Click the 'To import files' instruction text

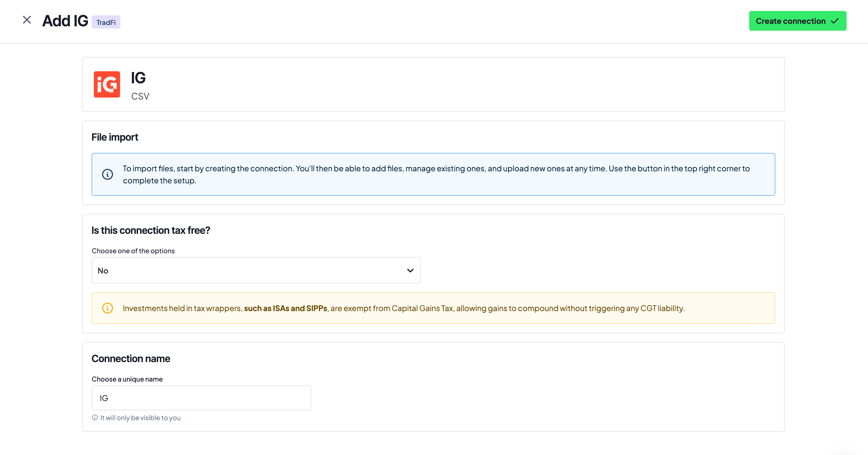tap(436, 175)
